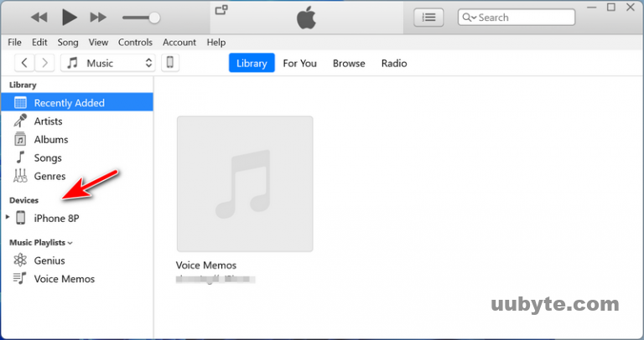The image size is (644, 340).
Task: Open the Account menu
Action: [x=179, y=42]
